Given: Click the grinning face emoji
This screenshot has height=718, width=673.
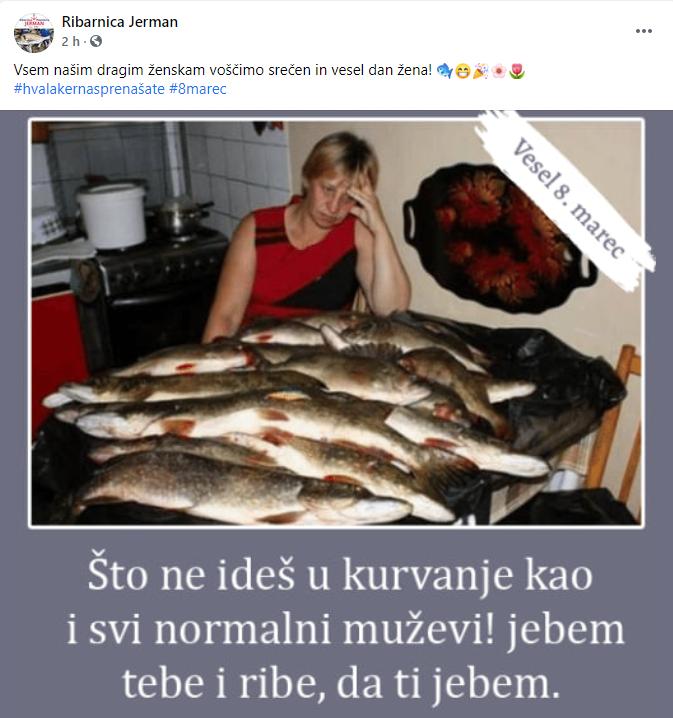Looking at the screenshot, I should point(463,71).
